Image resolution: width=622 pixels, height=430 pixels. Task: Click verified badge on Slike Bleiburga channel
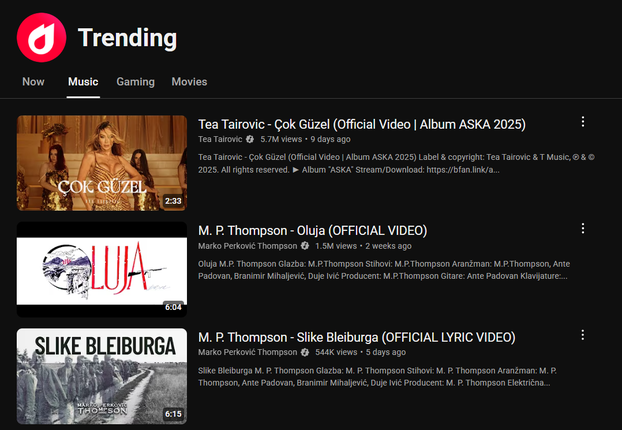305,352
